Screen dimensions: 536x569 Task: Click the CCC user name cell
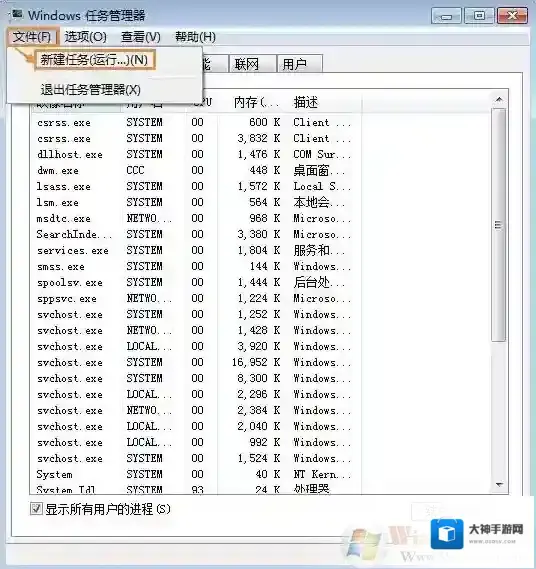[x=135, y=170]
